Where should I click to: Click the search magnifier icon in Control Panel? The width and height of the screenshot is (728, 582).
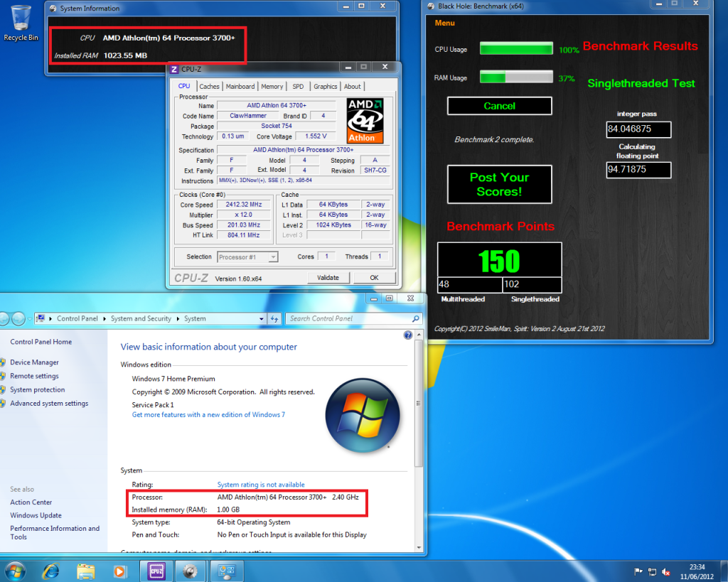pyautogui.click(x=415, y=318)
